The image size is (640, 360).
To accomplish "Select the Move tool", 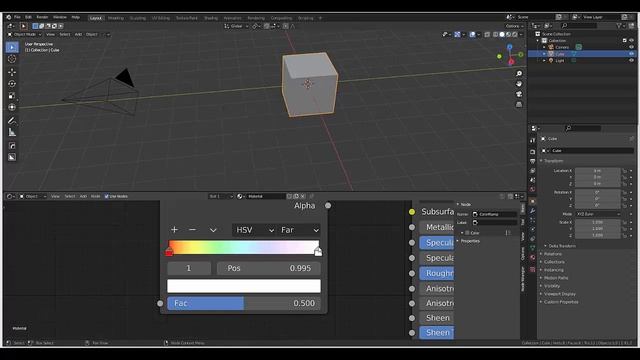I will [x=12, y=72].
